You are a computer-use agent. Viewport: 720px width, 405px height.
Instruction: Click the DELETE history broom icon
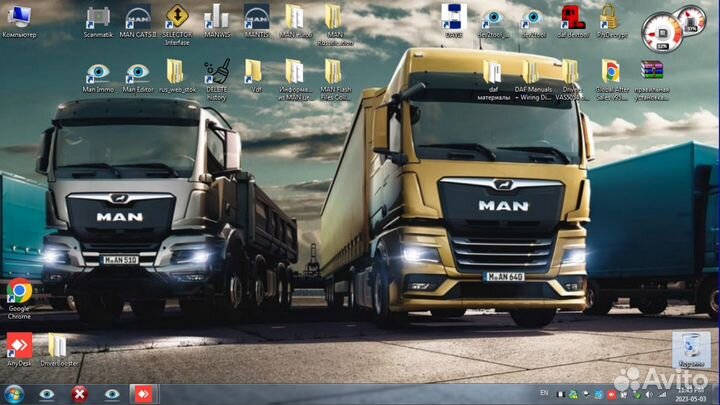(216, 72)
